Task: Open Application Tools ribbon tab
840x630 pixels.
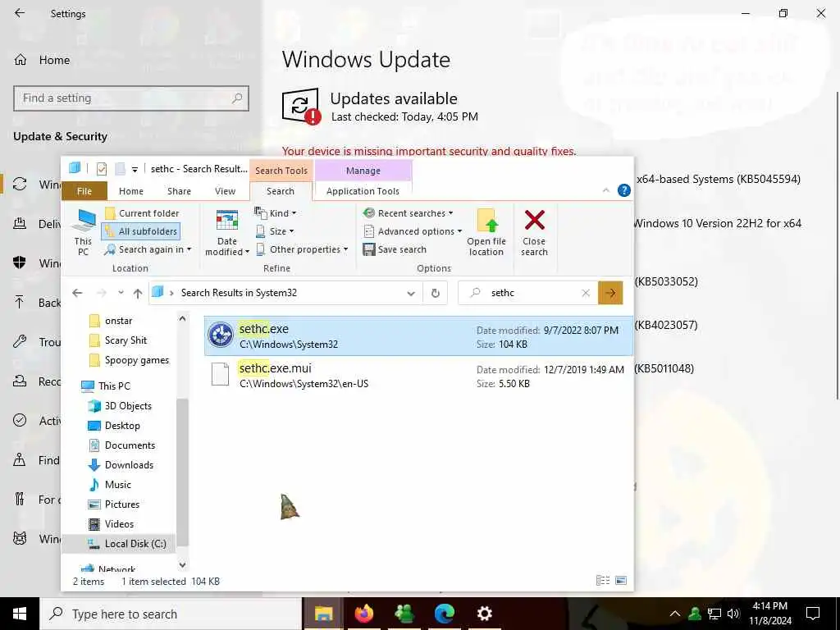Action: coord(363,191)
